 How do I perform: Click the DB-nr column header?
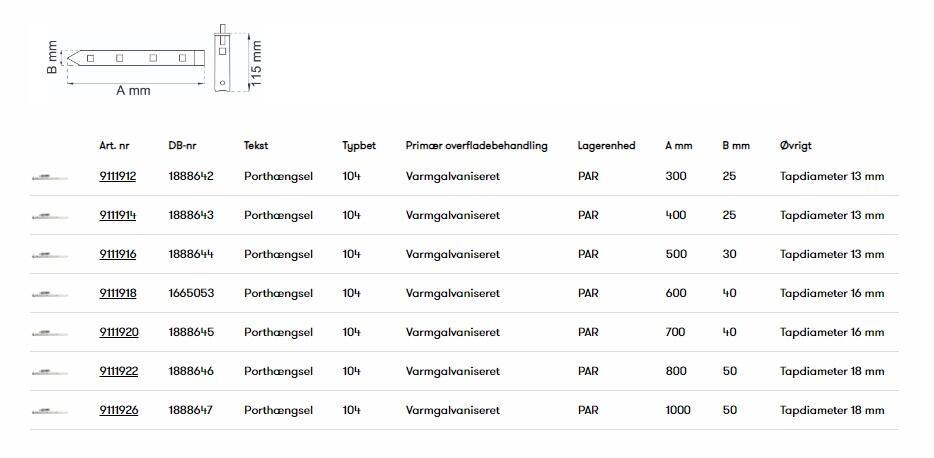(183, 145)
